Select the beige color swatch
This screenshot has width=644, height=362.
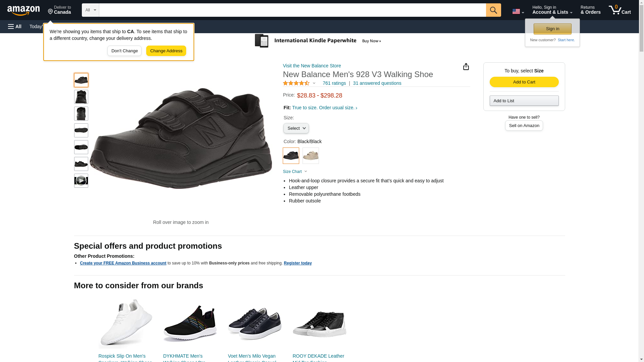click(311, 156)
